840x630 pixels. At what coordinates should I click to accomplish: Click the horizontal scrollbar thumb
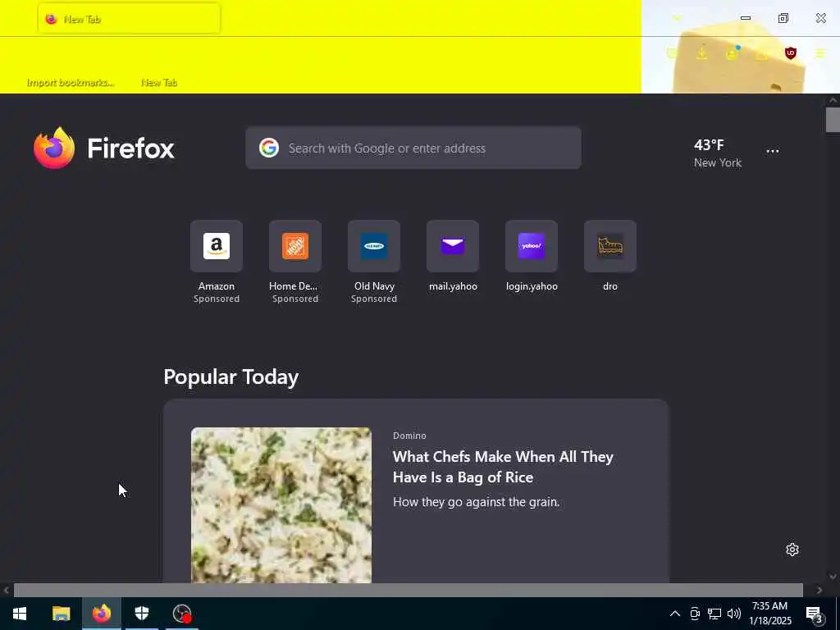coord(409,590)
